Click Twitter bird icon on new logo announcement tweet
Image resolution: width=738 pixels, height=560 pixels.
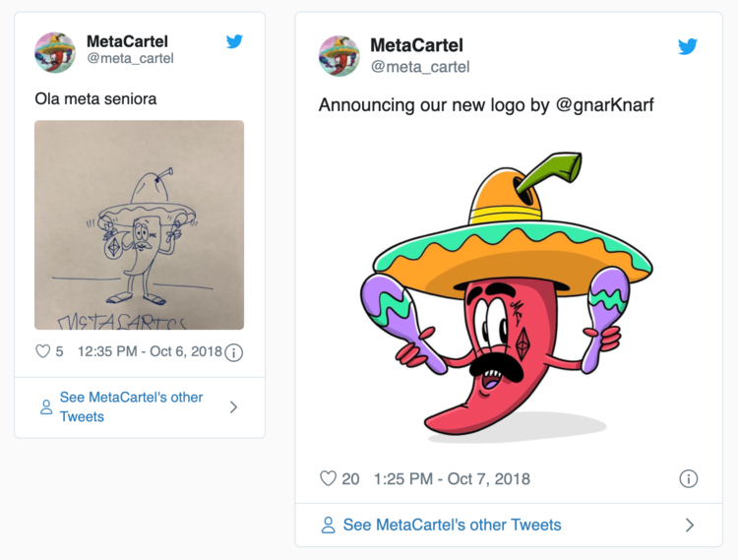688,46
